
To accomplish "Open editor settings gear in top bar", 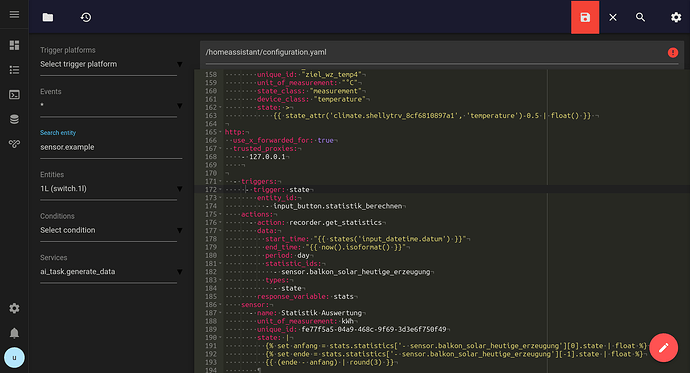I will pyautogui.click(x=676, y=17).
